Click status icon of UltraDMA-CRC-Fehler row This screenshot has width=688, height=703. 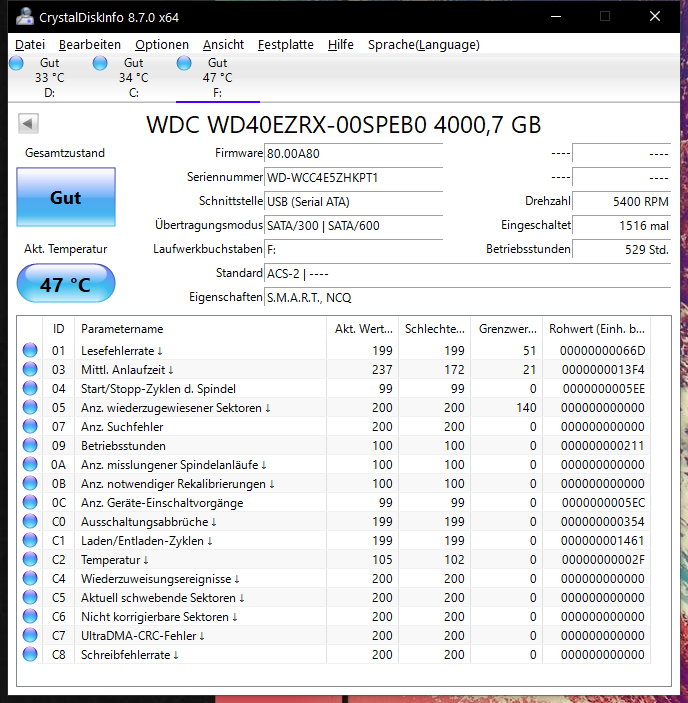point(30,635)
